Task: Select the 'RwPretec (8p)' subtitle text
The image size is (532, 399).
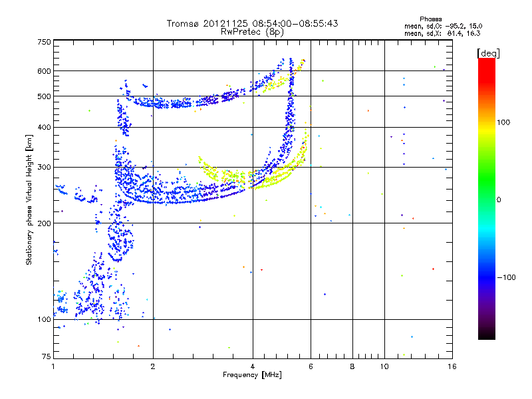Action: click(252, 32)
